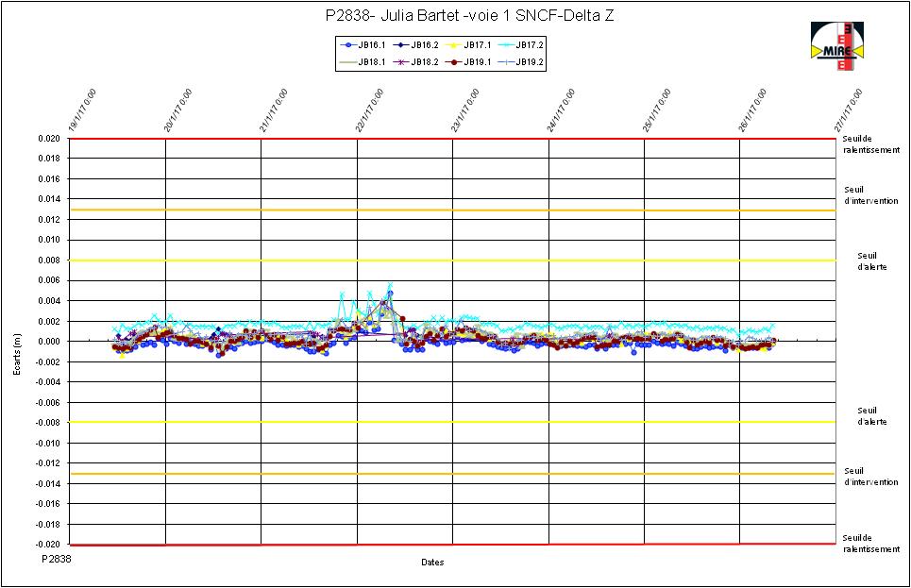Click the 0.018 y-axis value
Viewport: 911px width, 588px height.
tap(49, 159)
